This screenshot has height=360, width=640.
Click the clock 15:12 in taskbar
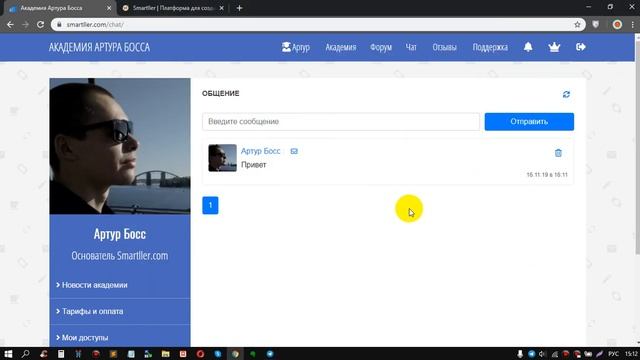coord(631,354)
